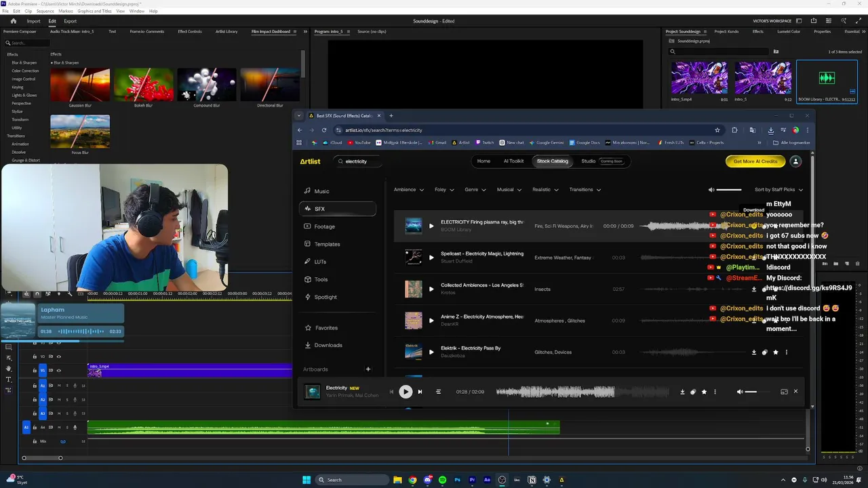Open the Graphics and Titles menu

[94, 12]
